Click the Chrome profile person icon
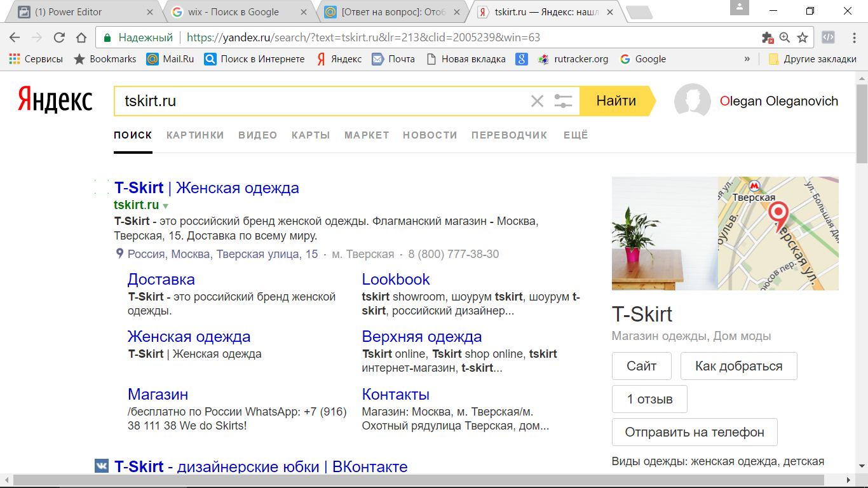 740,8
